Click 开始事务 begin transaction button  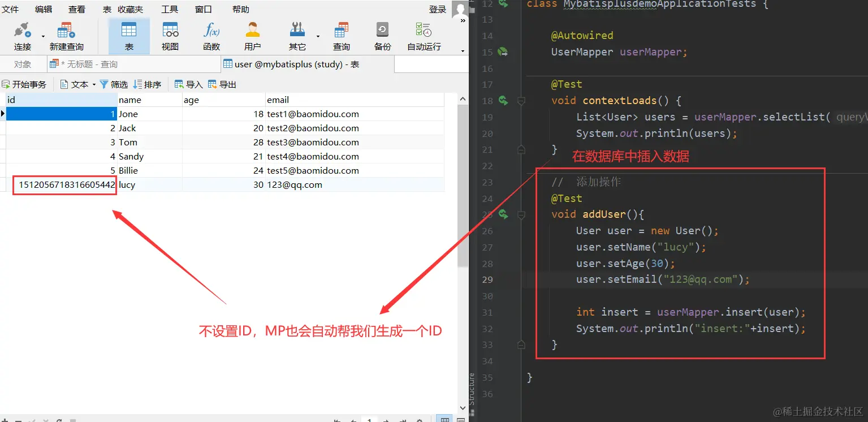(24, 84)
